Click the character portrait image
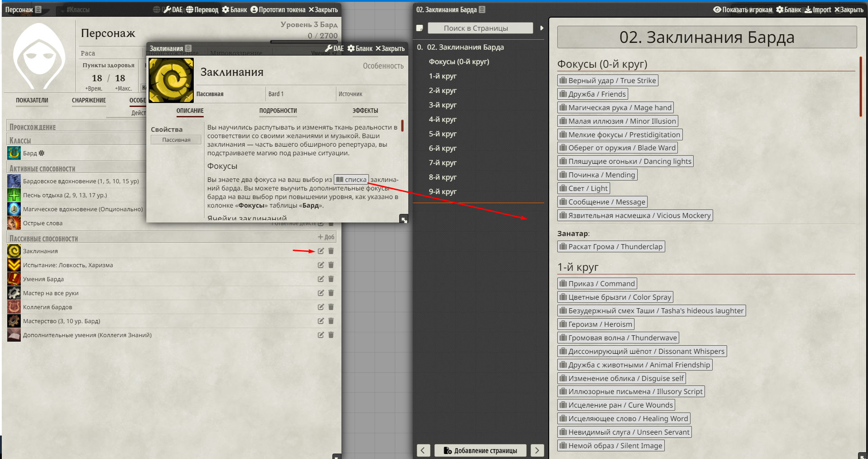Screen dimensions: 868x459 [x=39, y=56]
